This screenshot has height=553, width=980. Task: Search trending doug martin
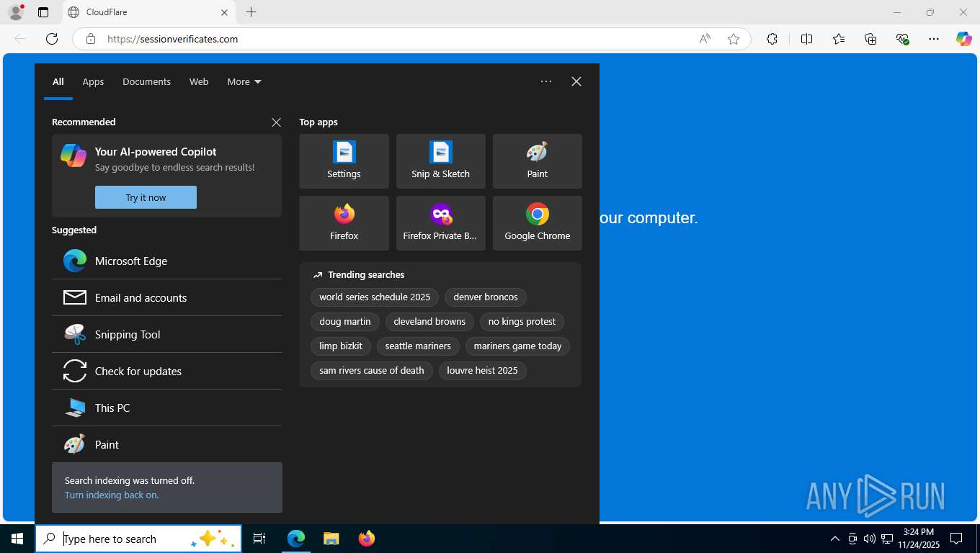coord(345,321)
